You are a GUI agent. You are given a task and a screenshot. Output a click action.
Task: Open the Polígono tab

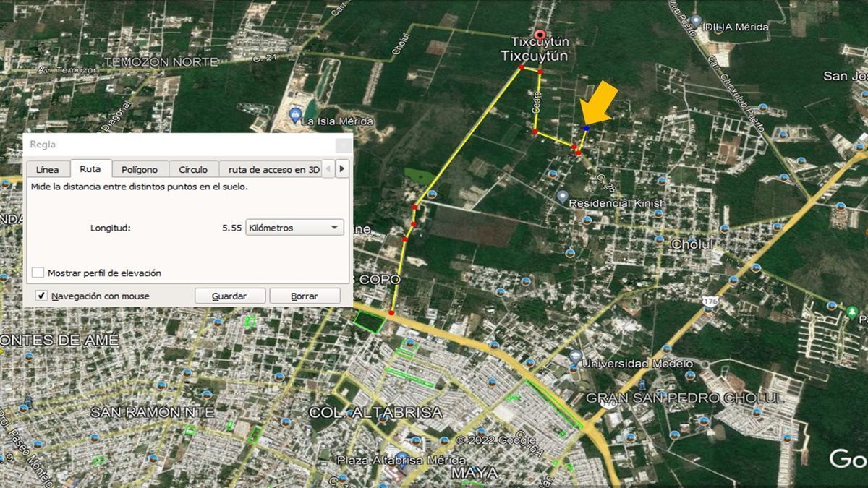[x=140, y=169]
